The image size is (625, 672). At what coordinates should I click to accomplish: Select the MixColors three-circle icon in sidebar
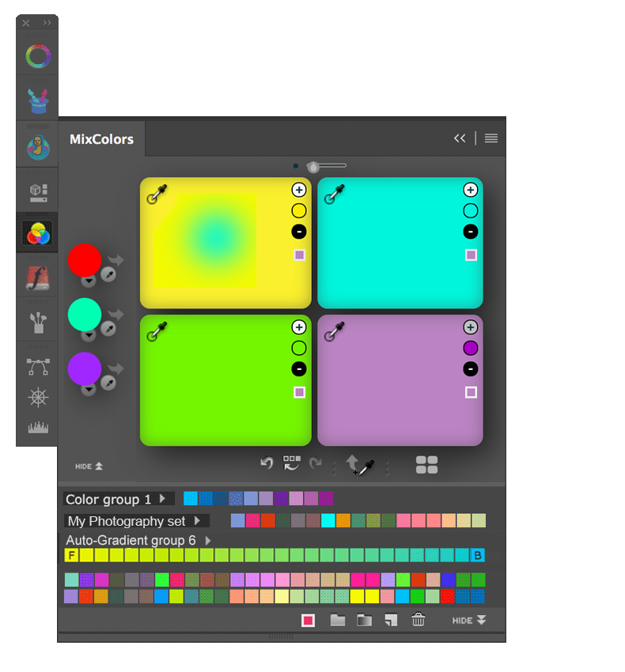pyautogui.click(x=37, y=233)
